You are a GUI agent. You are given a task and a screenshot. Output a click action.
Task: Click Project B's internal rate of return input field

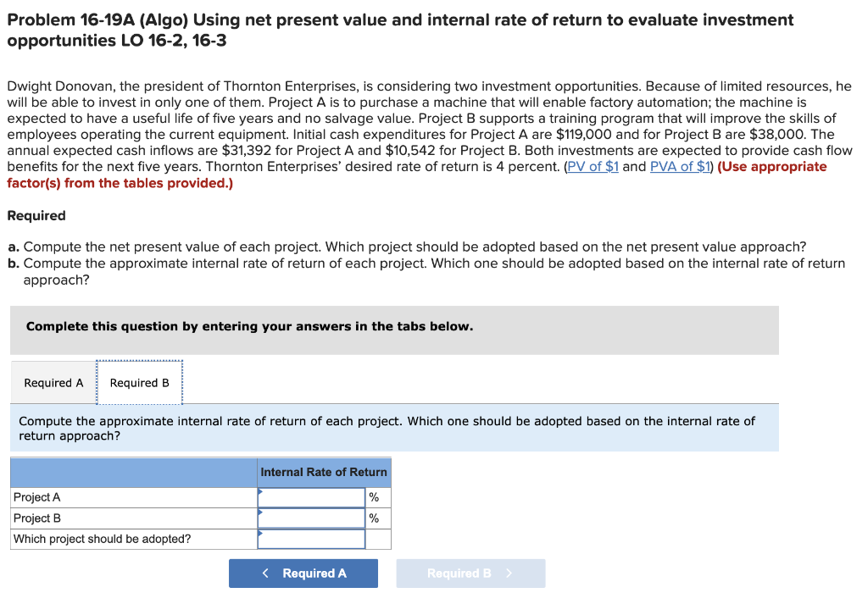click(310, 518)
